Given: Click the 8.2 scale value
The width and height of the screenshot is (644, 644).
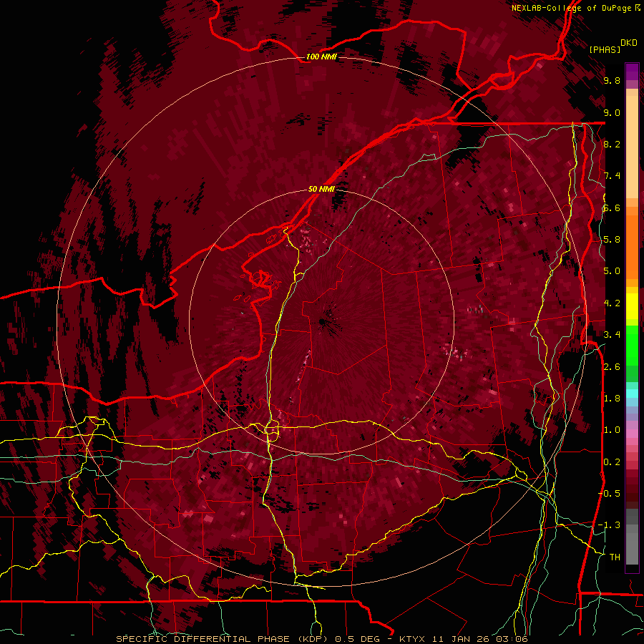Looking at the screenshot, I should [612, 144].
